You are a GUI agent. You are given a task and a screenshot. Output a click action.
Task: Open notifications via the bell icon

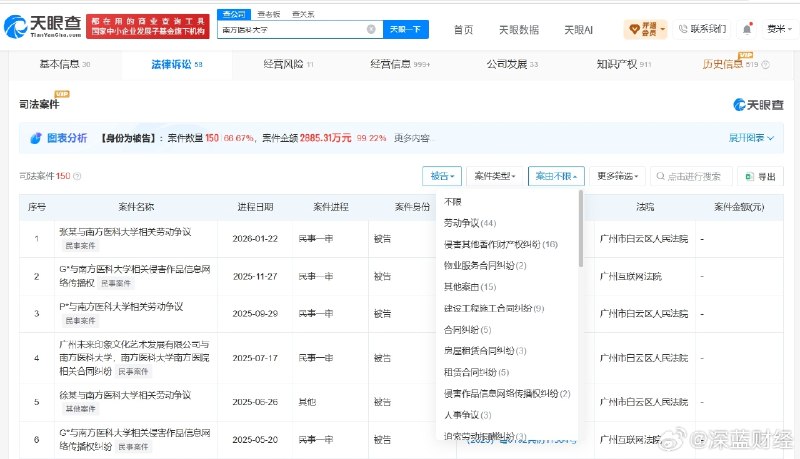click(747, 29)
